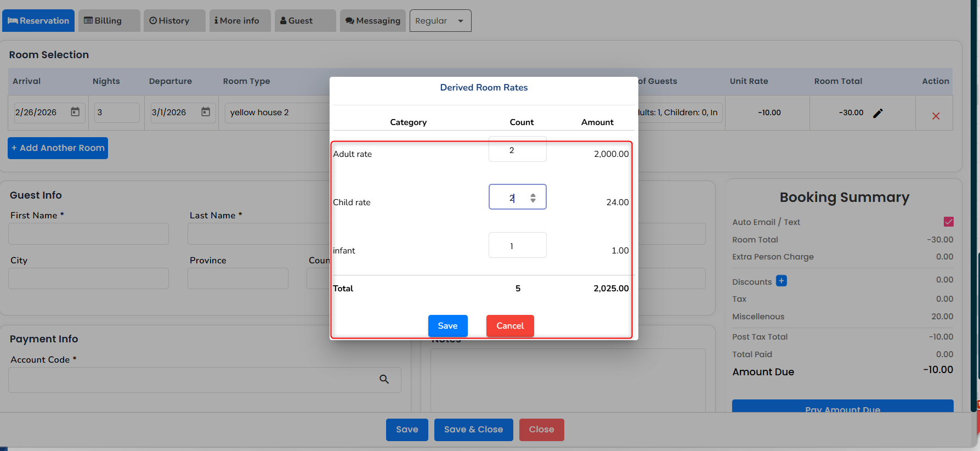Click the First Name input field

click(x=88, y=234)
